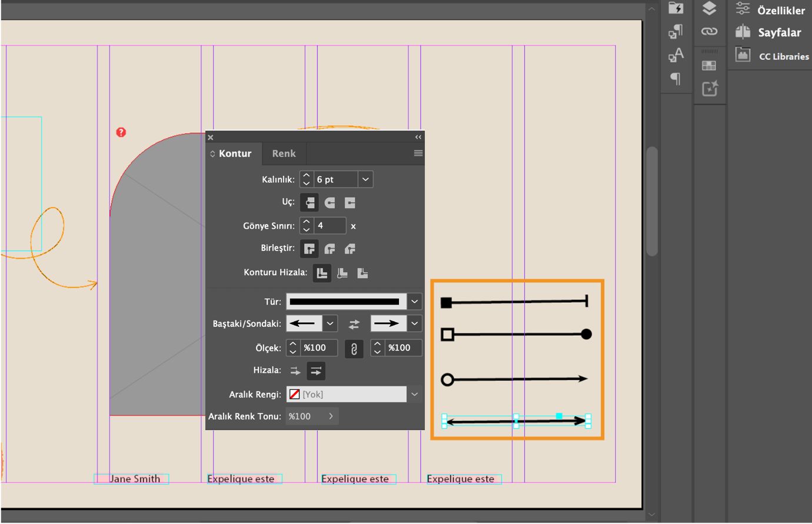Click the Jane Smith text frame

(132, 479)
